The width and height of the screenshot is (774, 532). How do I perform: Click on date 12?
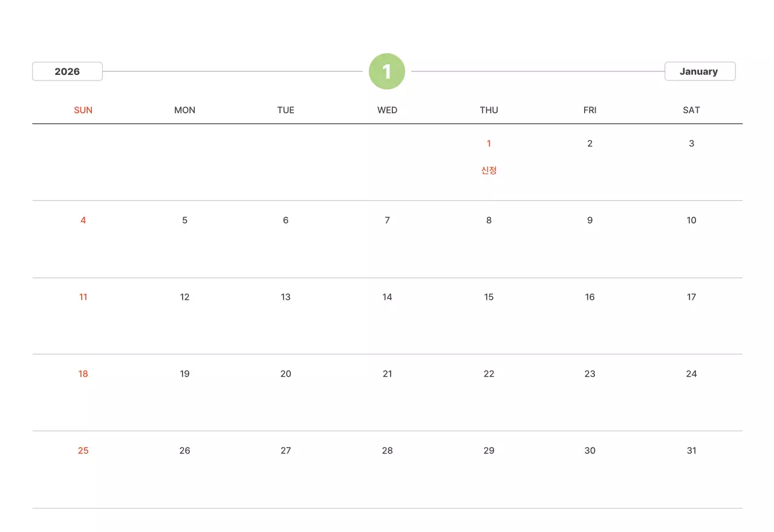[184, 297]
